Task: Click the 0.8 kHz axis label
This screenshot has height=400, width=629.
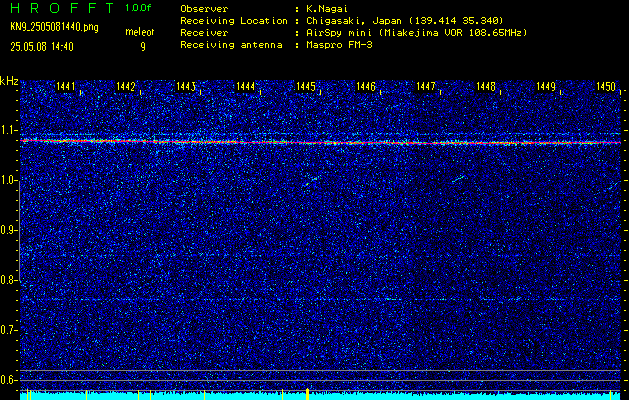Action: 7,280
